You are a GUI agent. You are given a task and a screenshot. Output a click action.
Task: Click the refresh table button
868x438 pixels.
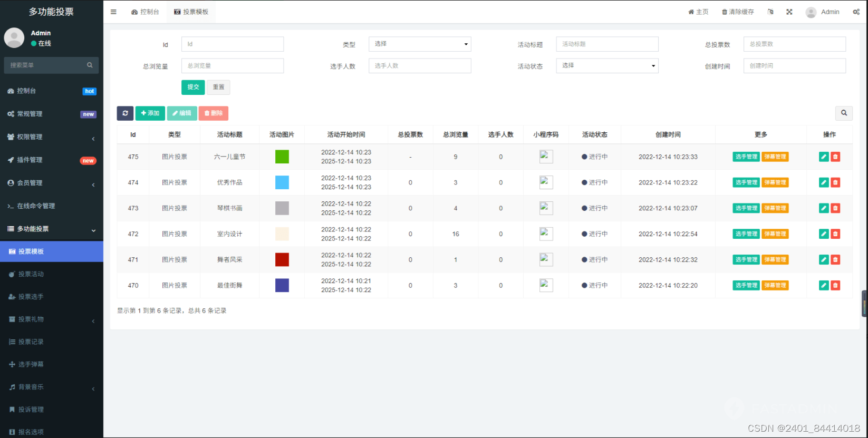pyautogui.click(x=125, y=113)
